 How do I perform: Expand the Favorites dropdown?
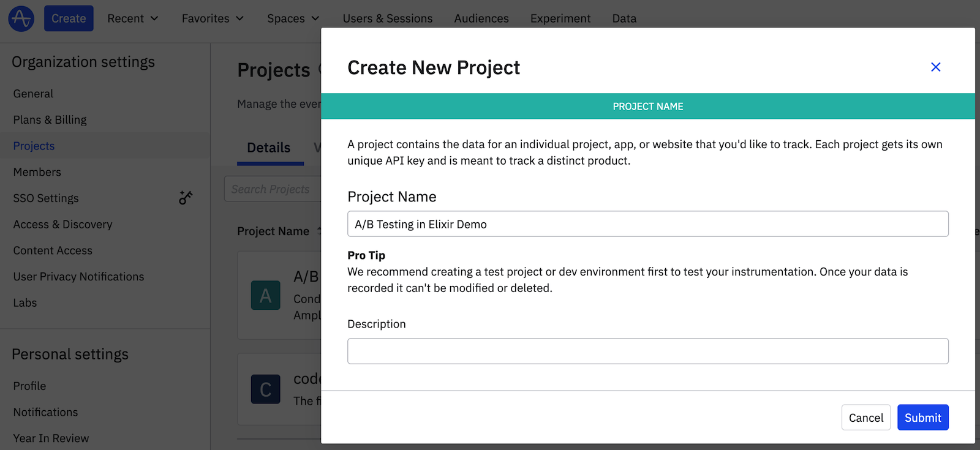[213, 18]
